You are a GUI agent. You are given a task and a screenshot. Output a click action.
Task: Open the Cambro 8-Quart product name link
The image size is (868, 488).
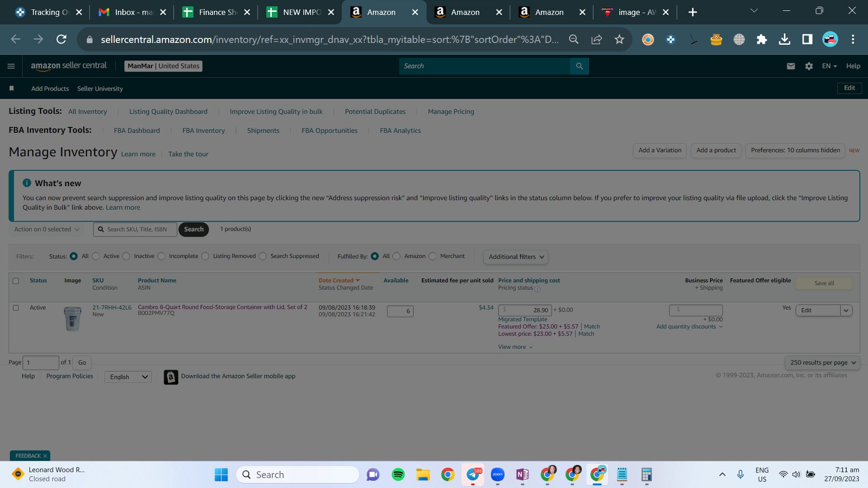222,307
